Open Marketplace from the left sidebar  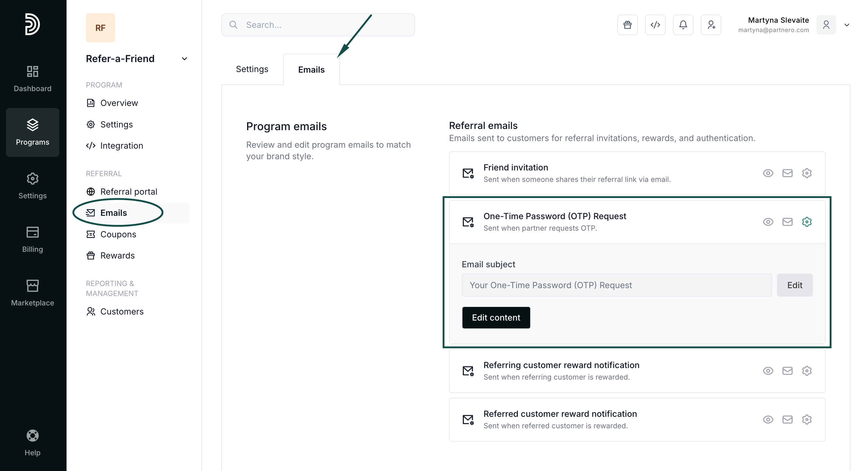(32, 293)
